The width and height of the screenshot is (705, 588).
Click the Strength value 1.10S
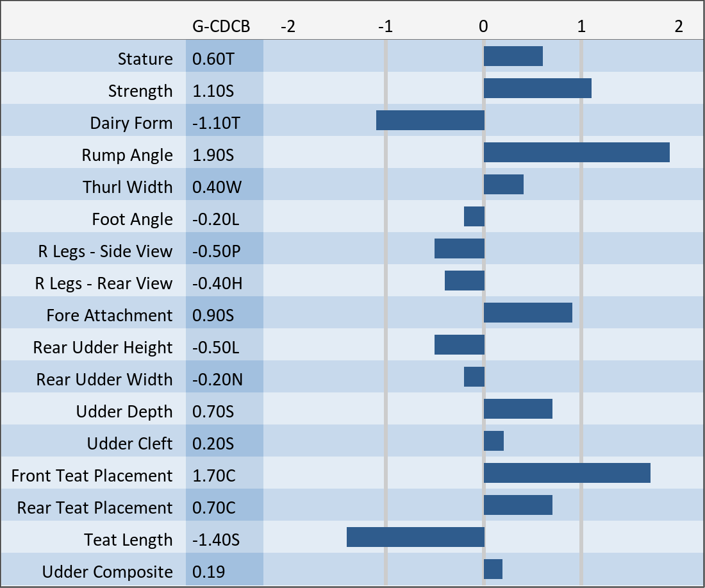pos(213,91)
